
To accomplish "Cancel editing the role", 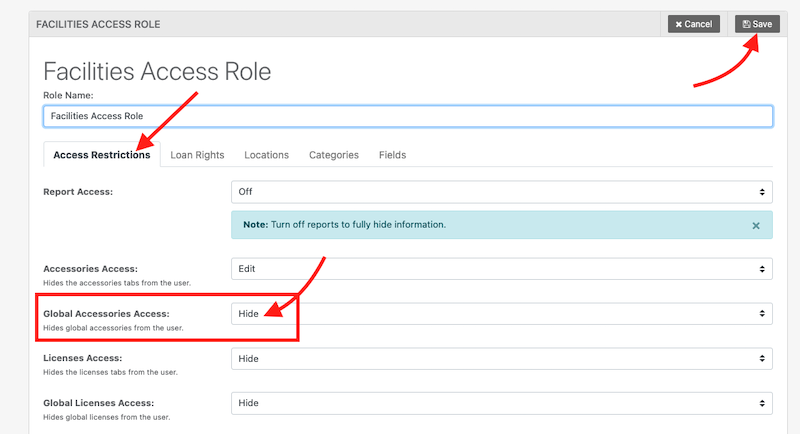I will pos(693,23).
